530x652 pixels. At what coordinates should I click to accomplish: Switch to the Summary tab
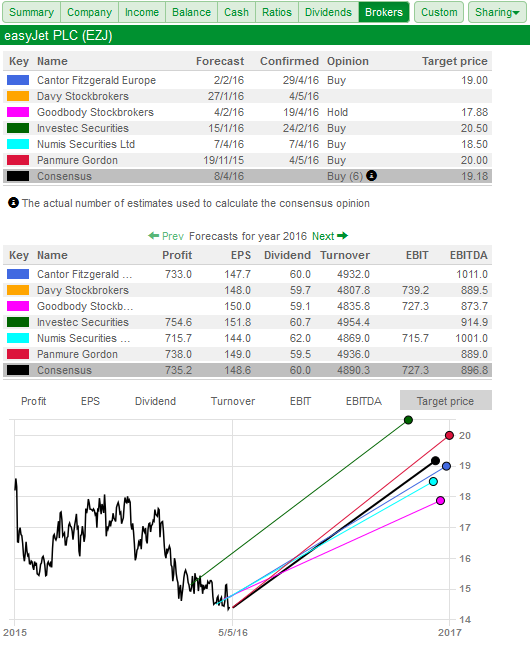tap(32, 12)
